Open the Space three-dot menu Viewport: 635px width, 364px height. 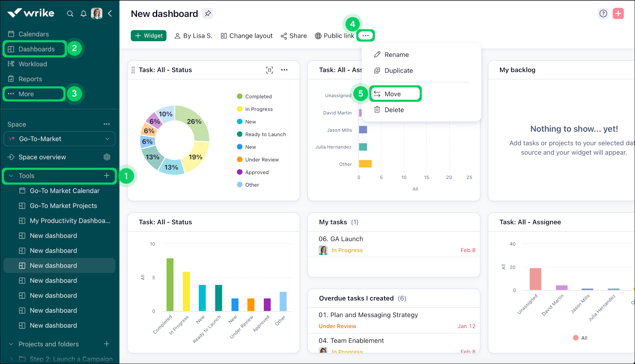pos(107,124)
